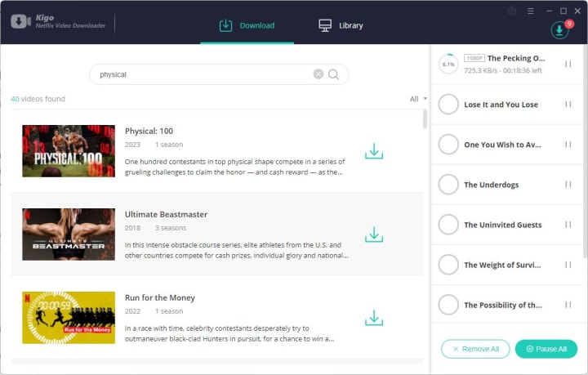Pause The Pecking Order download
This screenshot has height=375, width=588.
coord(568,64)
